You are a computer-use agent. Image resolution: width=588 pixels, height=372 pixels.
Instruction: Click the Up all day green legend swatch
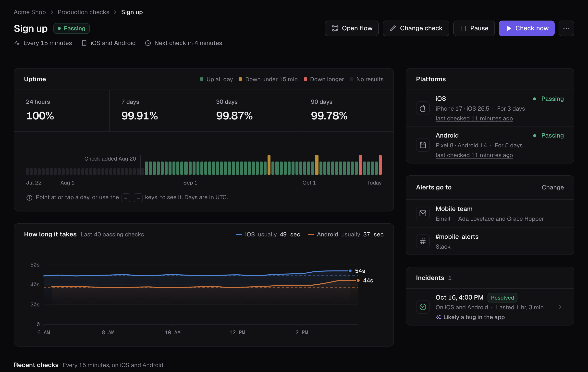(x=201, y=79)
